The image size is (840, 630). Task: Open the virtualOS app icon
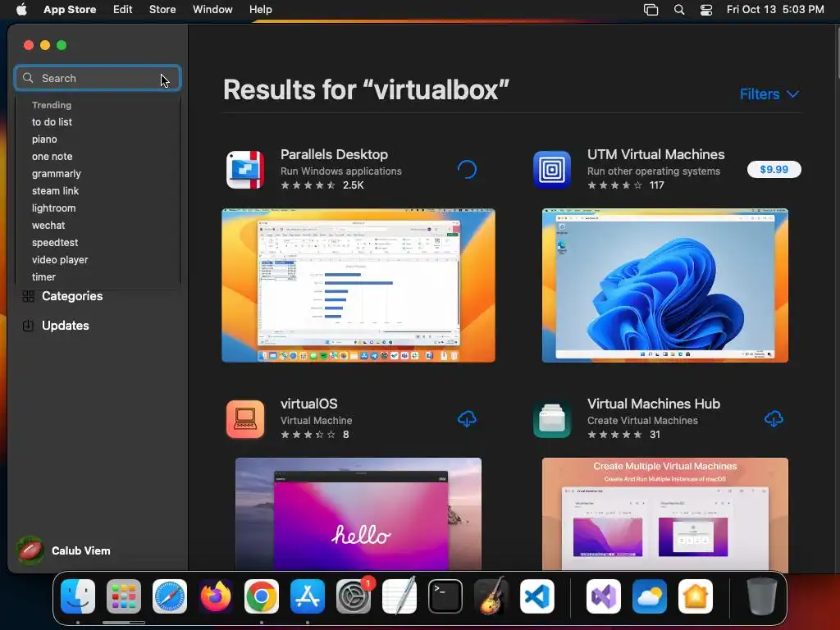(x=244, y=419)
